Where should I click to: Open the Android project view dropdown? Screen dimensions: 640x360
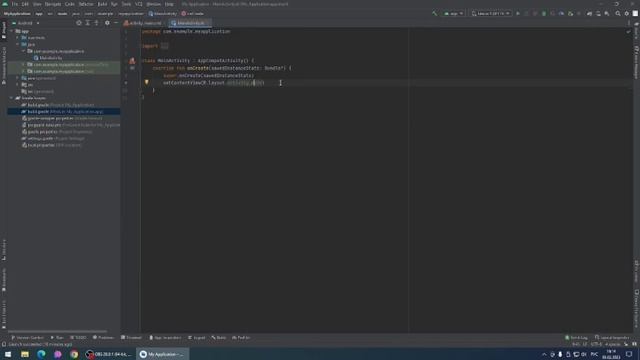pos(26,23)
